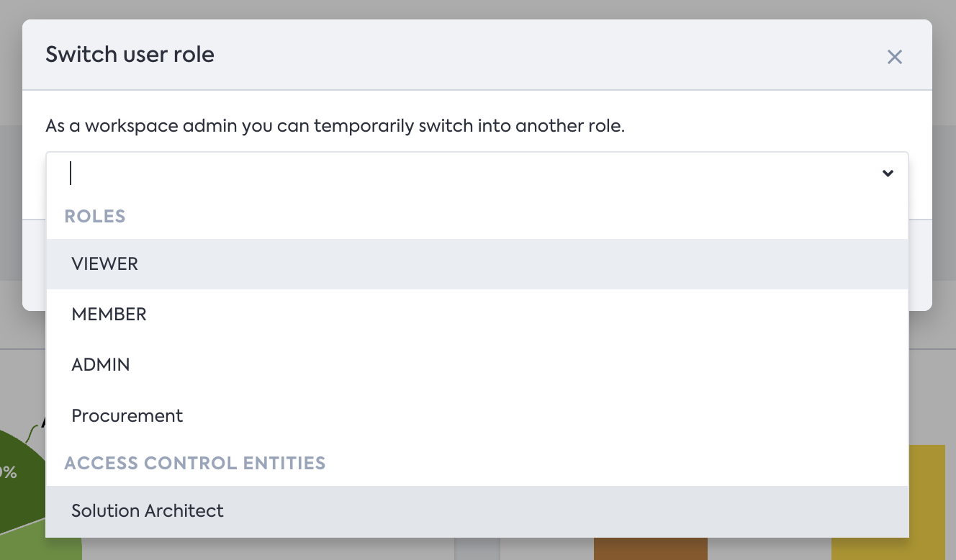Click the workspace admin description text
Viewport: 956px width, 560px height.
coord(335,127)
